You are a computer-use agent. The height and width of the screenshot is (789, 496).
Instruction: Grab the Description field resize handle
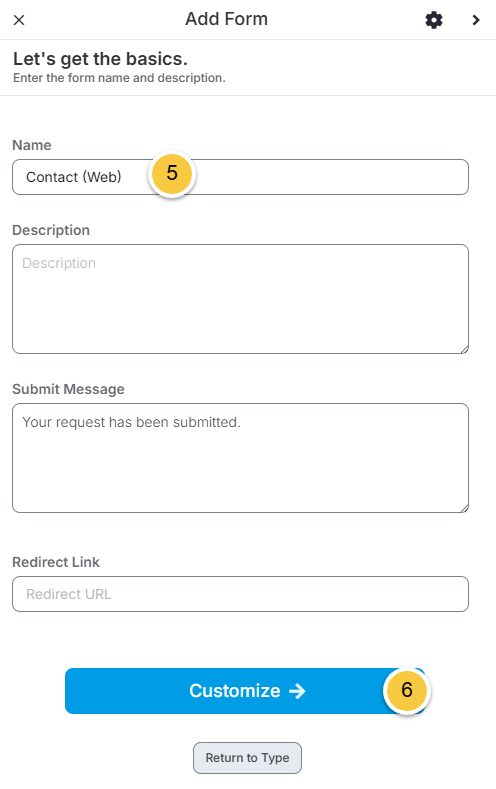point(465,349)
